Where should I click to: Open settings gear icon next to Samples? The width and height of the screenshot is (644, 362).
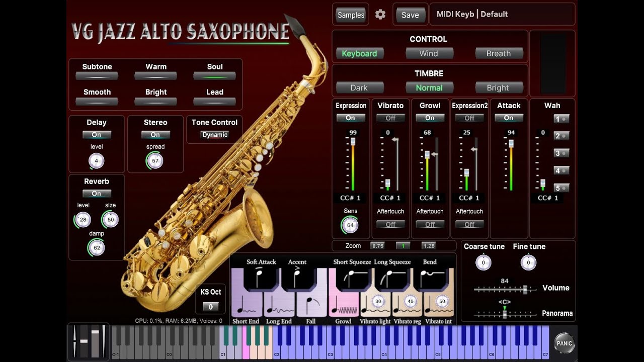pos(380,15)
